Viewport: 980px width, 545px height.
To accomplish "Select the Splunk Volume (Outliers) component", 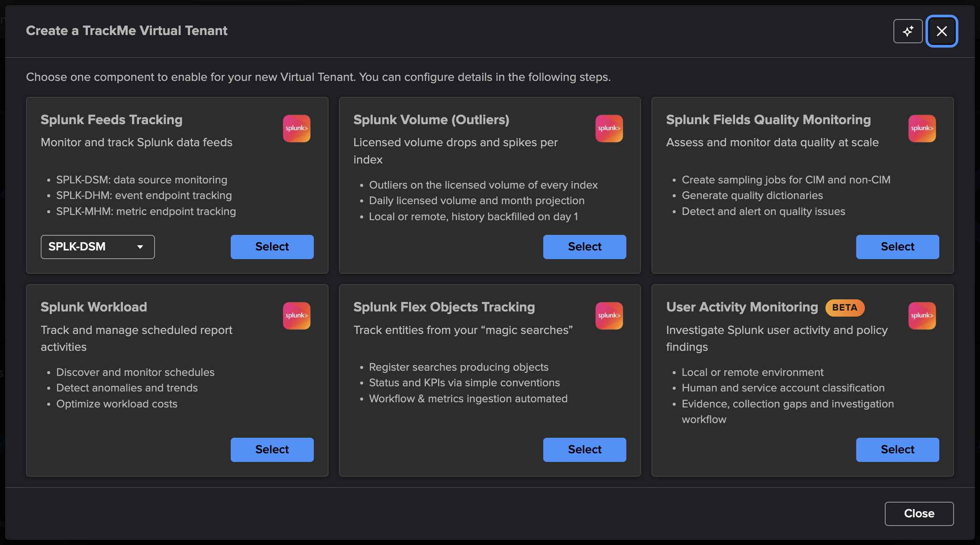I will (x=584, y=247).
